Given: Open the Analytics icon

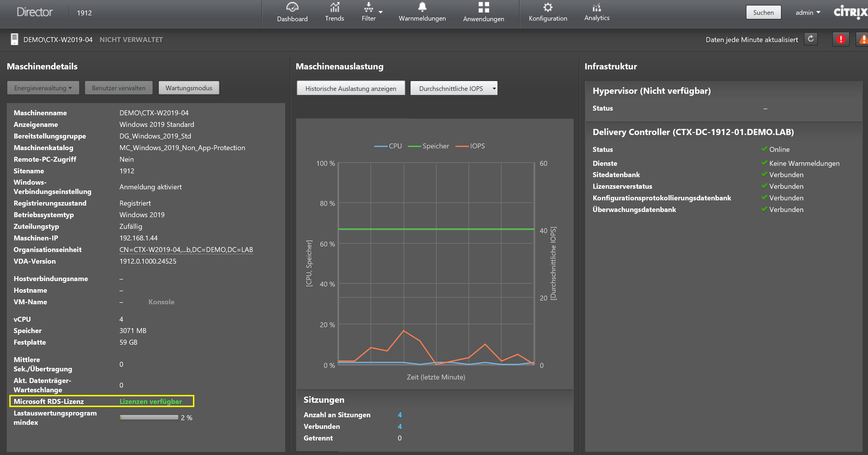Looking at the screenshot, I should click(596, 8).
